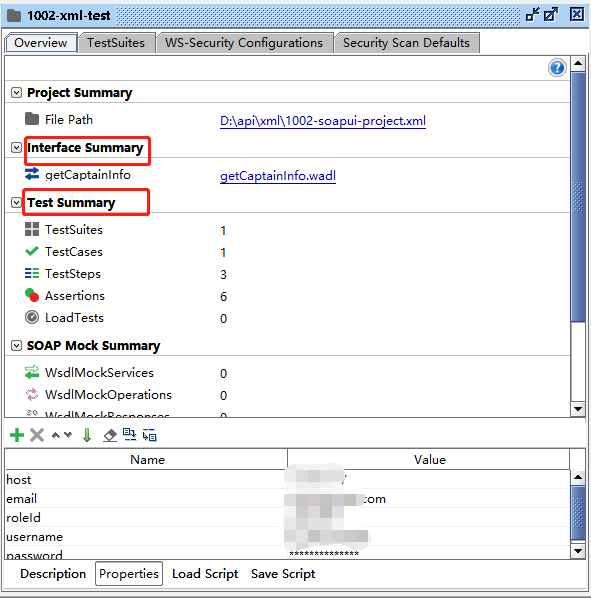Select the roleId property row
This screenshot has height=599, width=591.
click(x=287, y=518)
